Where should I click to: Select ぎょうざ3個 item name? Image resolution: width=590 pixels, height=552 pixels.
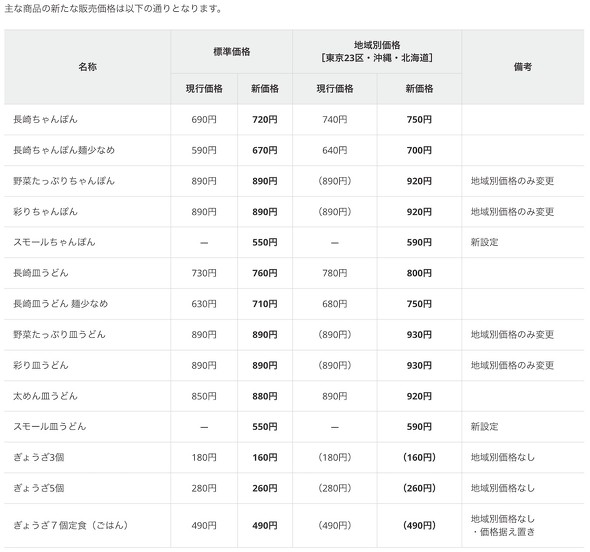click(x=39, y=457)
